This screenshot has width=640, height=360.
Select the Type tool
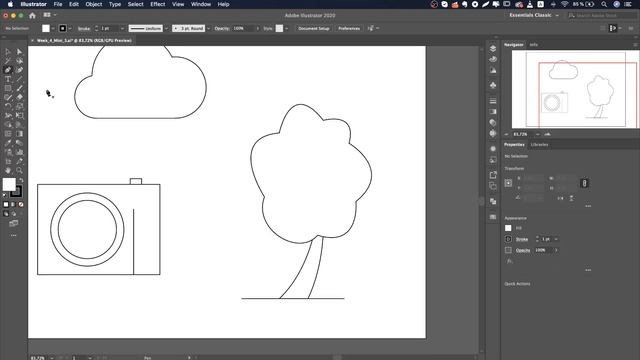click(8, 79)
